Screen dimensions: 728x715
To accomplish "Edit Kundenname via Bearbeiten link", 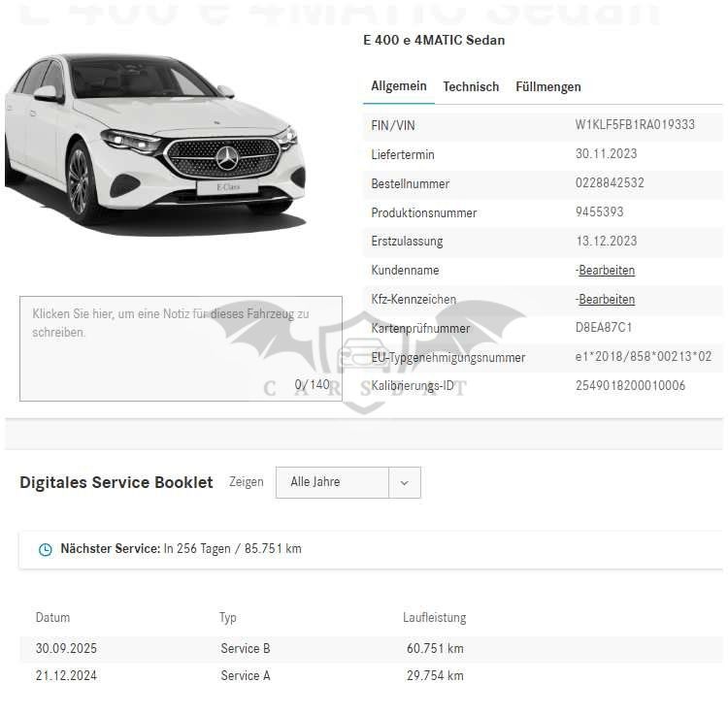I will (x=607, y=271).
